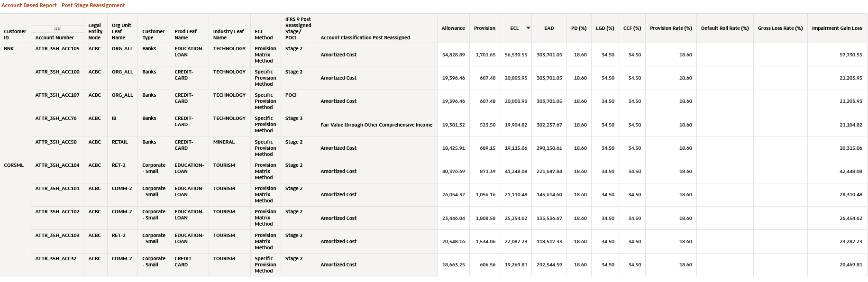Viewport: 868px width, 282px height.
Task: Select the Allowance column header
Action: 453,28
